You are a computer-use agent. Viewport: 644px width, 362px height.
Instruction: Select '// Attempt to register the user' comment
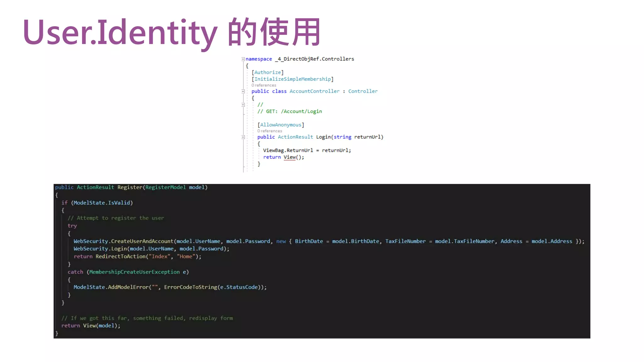[x=116, y=218]
